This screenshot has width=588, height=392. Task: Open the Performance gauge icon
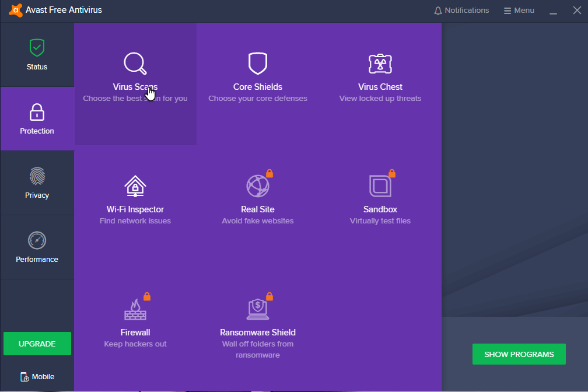[x=37, y=240]
